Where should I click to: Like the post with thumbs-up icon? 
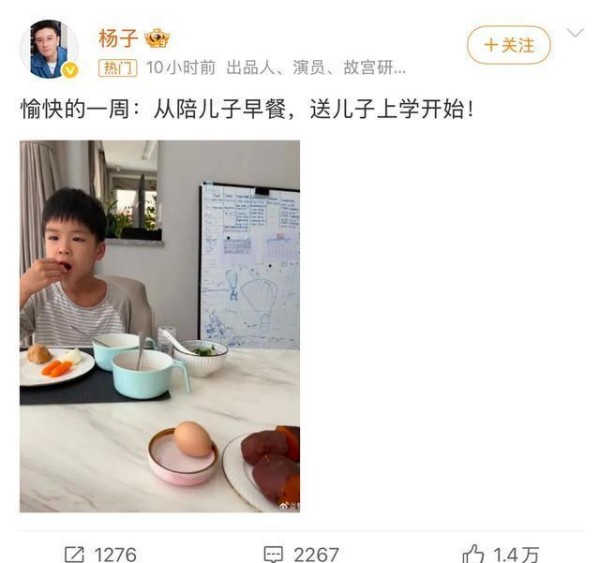click(x=473, y=553)
